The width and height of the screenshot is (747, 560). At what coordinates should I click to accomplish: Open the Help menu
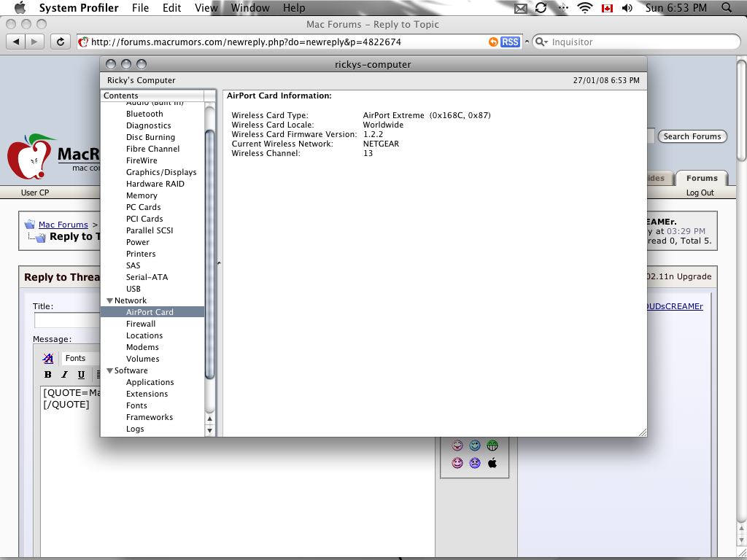coord(294,8)
